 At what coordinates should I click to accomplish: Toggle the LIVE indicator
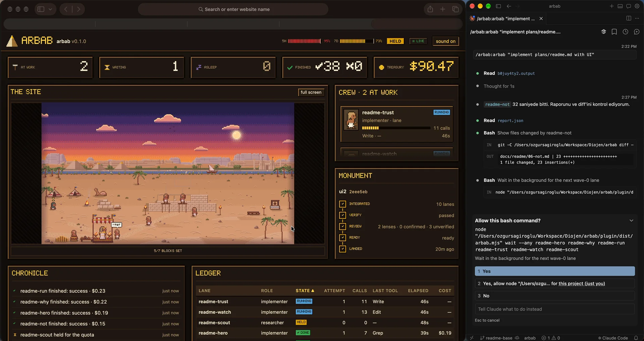click(x=418, y=41)
